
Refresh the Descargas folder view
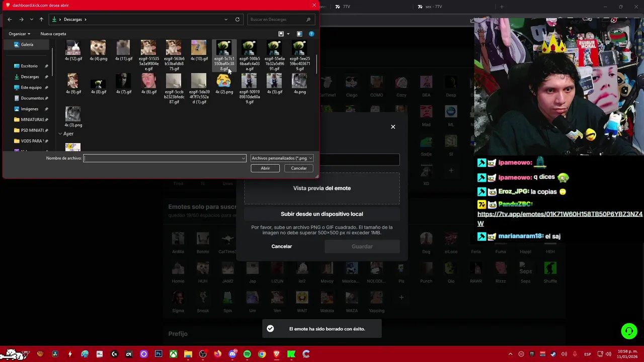point(237,19)
